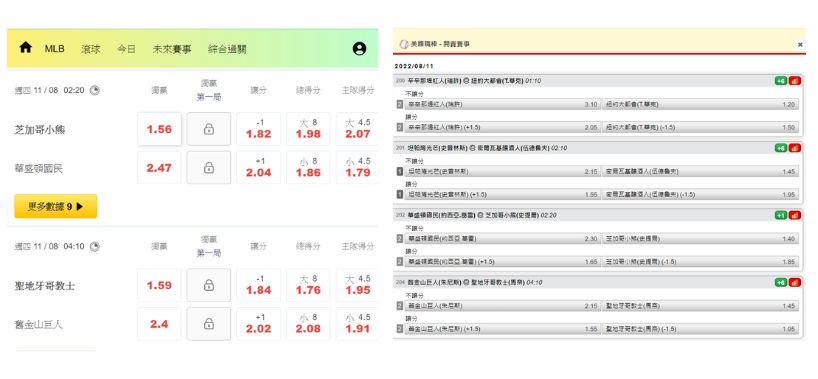
Task: Click match 202 header at 02:20
Action: click(598, 215)
